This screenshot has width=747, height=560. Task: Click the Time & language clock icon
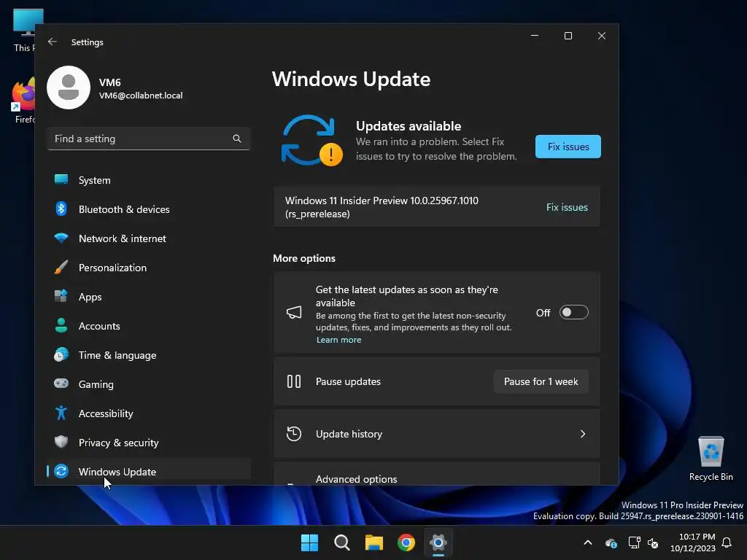pos(61,355)
